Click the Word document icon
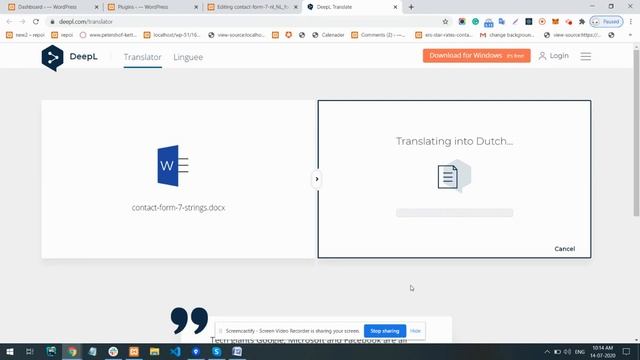This screenshot has height=360, width=640. click(x=173, y=166)
